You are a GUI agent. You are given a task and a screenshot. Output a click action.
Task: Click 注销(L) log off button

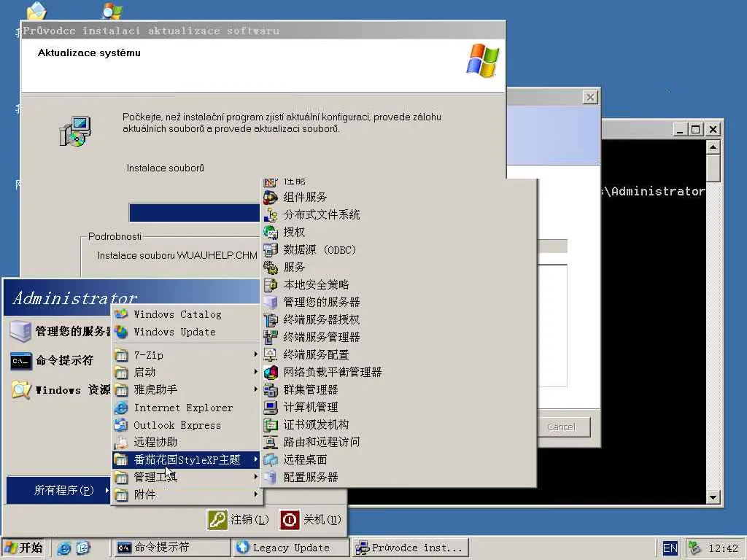coord(239,519)
